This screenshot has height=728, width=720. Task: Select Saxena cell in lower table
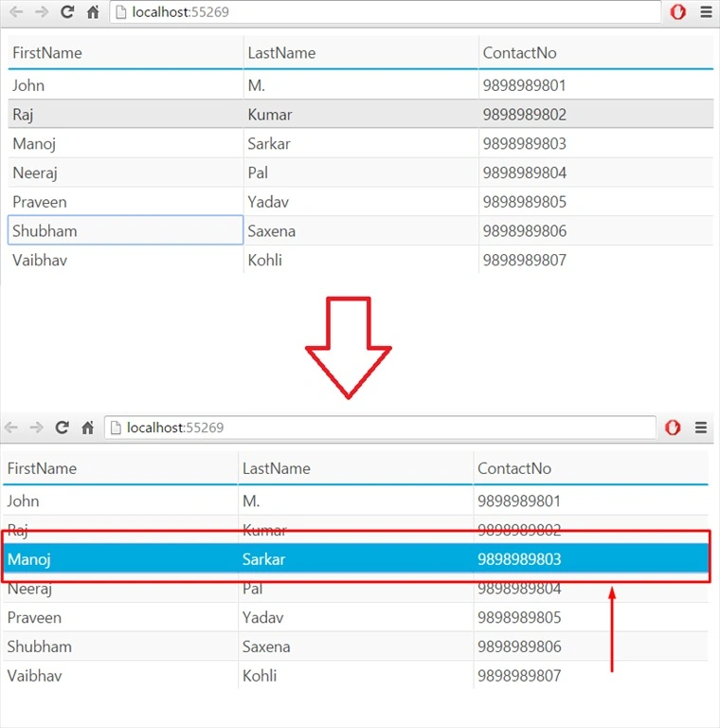356,646
